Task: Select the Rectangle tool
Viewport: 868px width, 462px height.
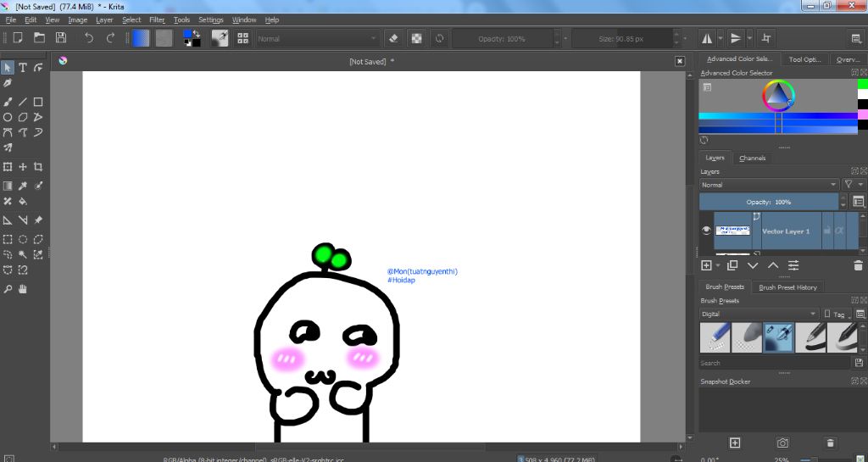Action: click(x=38, y=102)
